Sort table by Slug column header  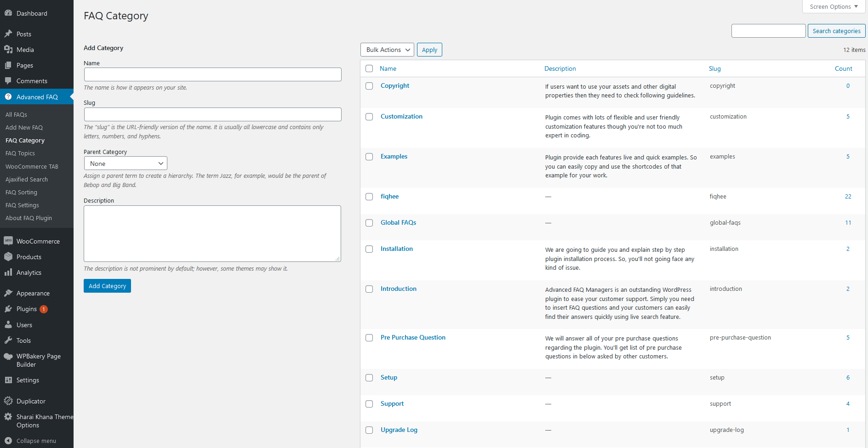(x=714, y=68)
